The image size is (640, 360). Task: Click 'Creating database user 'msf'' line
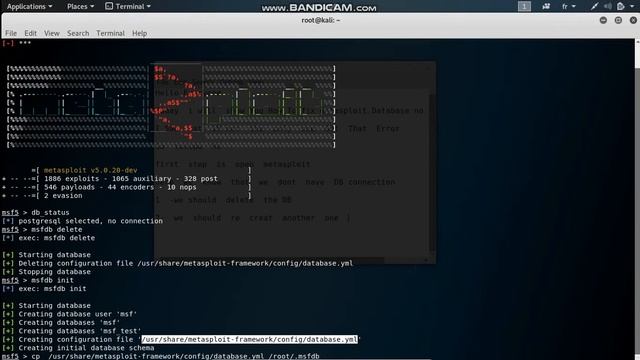click(69, 314)
